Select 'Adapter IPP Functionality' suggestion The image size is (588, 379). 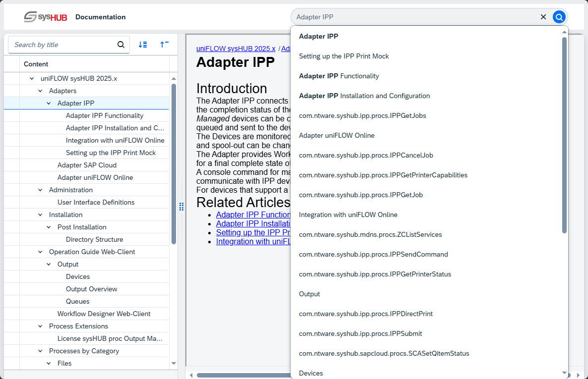tap(426, 76)
